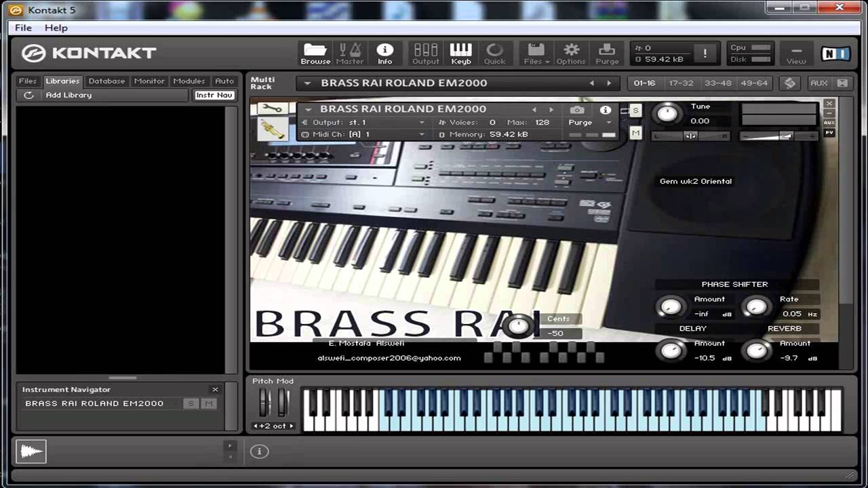This screenshot has width=868, height=488.
Task: Toggle the on-screen Keyb keyboard
Action: click(460, 54)
